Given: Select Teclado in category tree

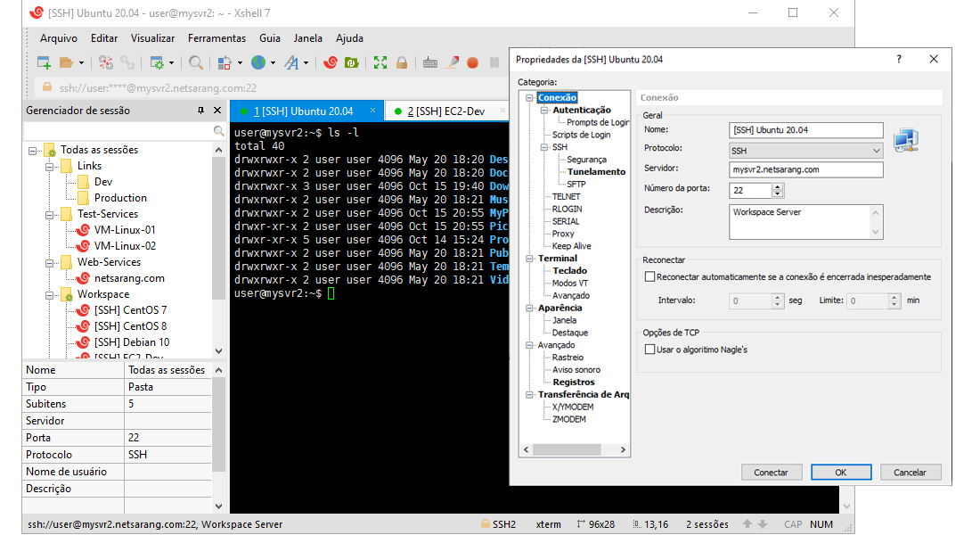Looking at the screenshot, I should [569, 270].
